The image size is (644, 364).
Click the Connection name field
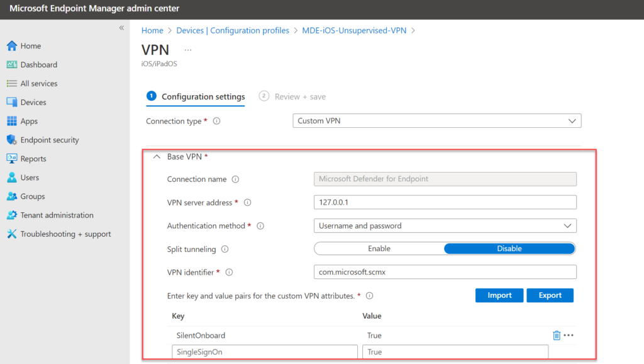[445, 179]
